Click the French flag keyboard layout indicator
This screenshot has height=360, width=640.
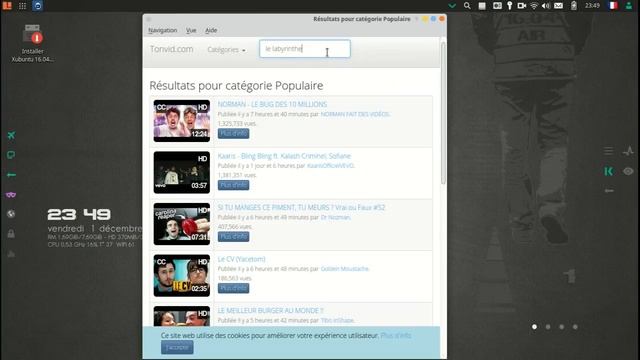613,6
